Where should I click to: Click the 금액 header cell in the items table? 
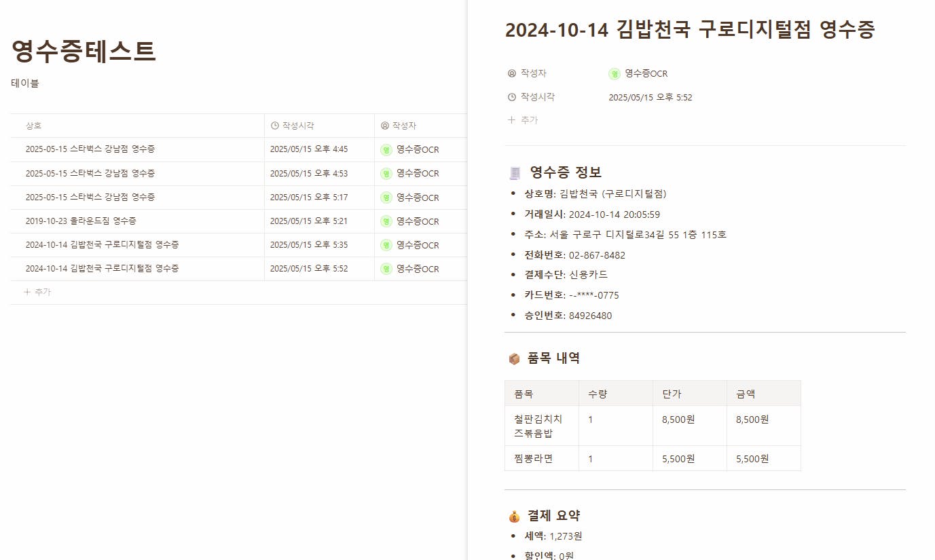(x=764, y=394)
